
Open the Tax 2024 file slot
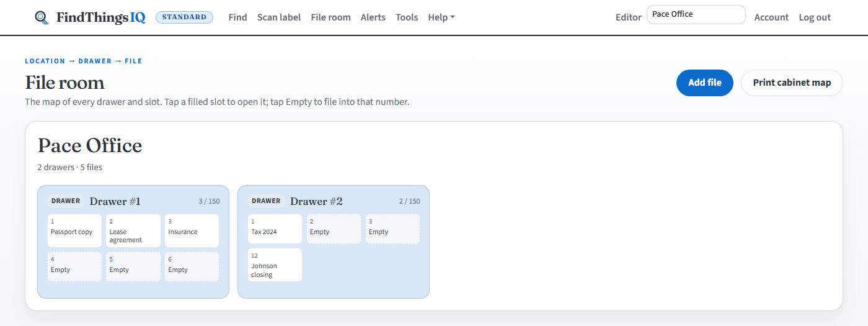click(275, 229)
